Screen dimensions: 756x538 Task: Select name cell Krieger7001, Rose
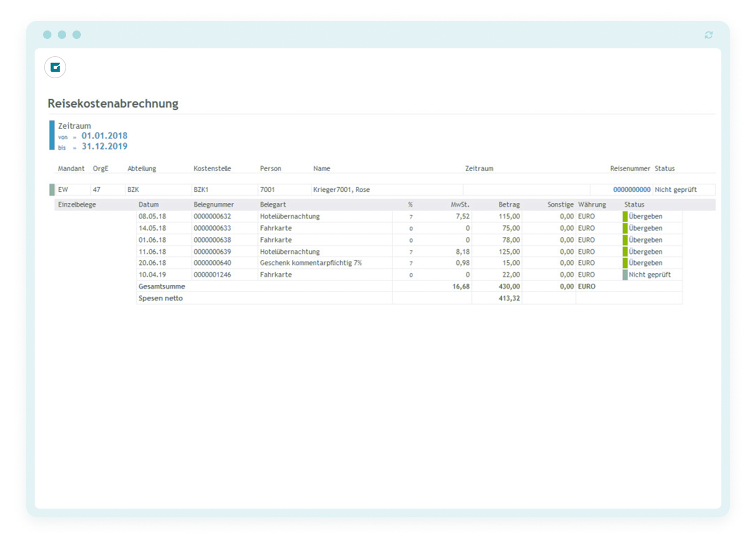pos(342,190)
